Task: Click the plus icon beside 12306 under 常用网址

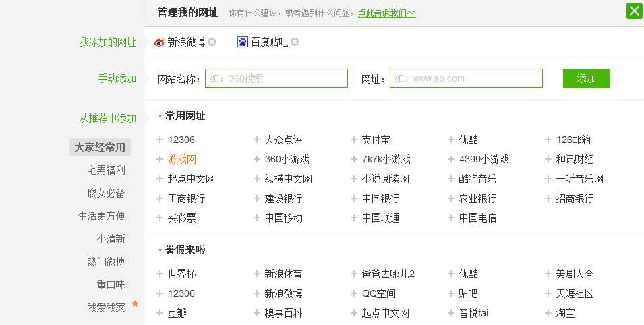Action: (x=160, y=140)
